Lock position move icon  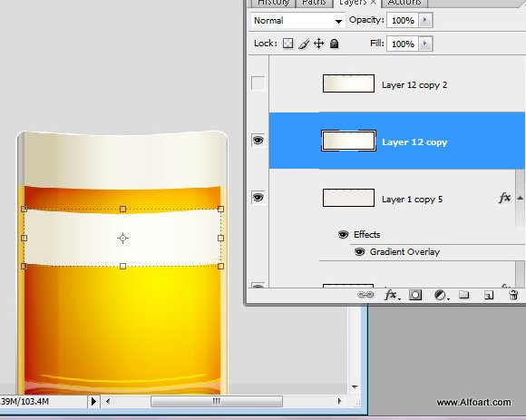point(318,44)
